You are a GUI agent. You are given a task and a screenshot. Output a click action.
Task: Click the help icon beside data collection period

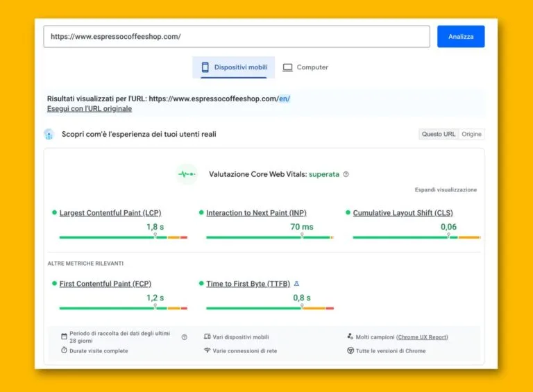(x=185, y=337)
